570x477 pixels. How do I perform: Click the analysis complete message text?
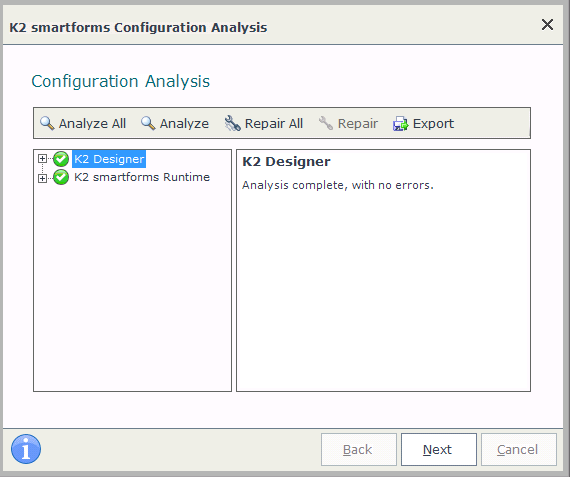point(338,185)
